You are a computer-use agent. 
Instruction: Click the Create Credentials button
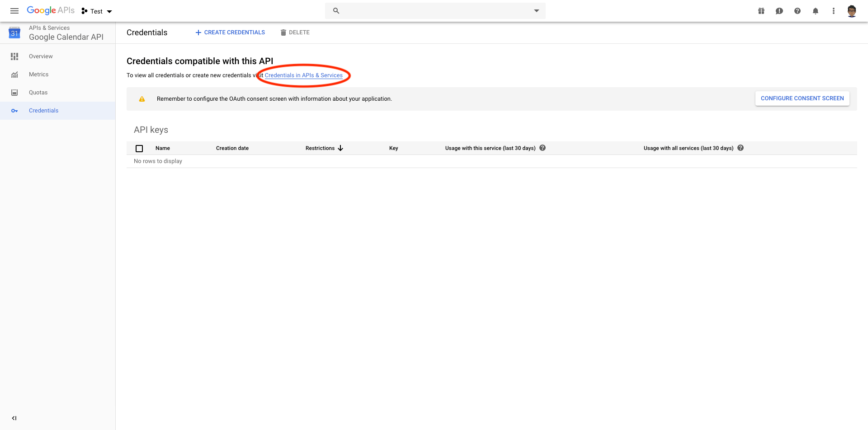[x=230, y=33]
